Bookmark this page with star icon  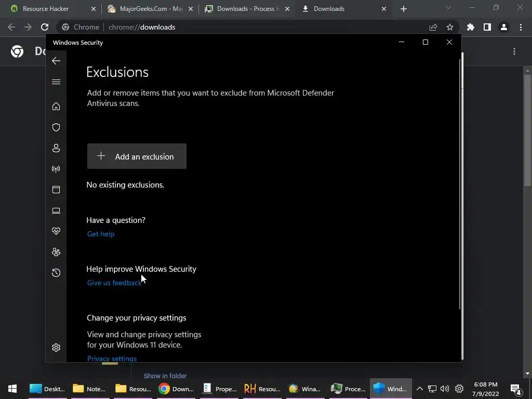450,27
